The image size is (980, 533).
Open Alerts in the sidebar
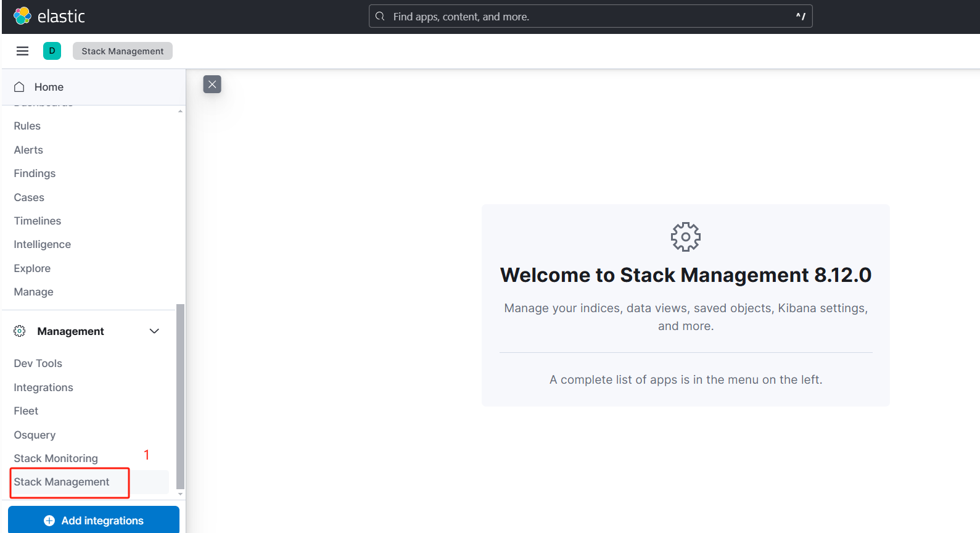click(28, 150)
